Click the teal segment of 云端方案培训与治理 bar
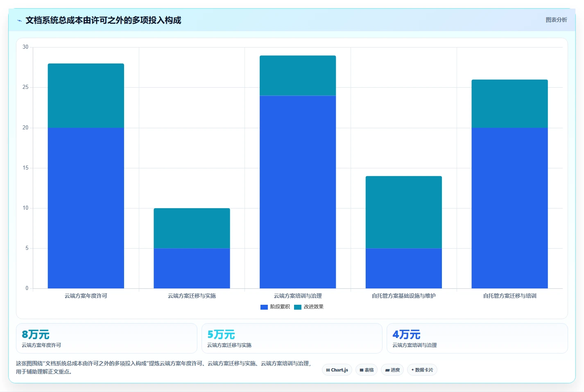The image size is (584, 392). point(298,76)
